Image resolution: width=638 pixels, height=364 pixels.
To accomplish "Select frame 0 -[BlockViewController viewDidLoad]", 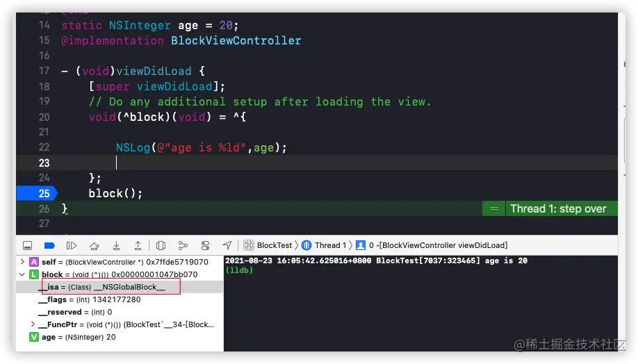I will point(439,245).
